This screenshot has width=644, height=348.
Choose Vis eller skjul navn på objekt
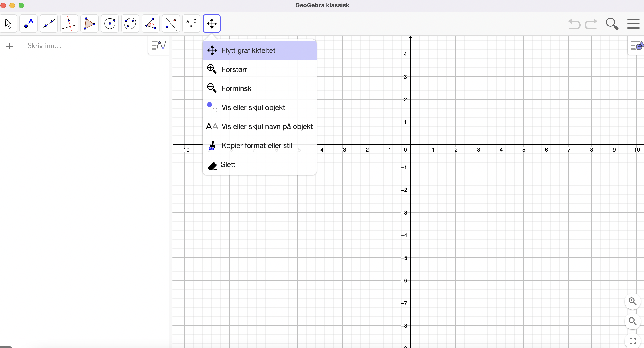(x=267, y=126)
